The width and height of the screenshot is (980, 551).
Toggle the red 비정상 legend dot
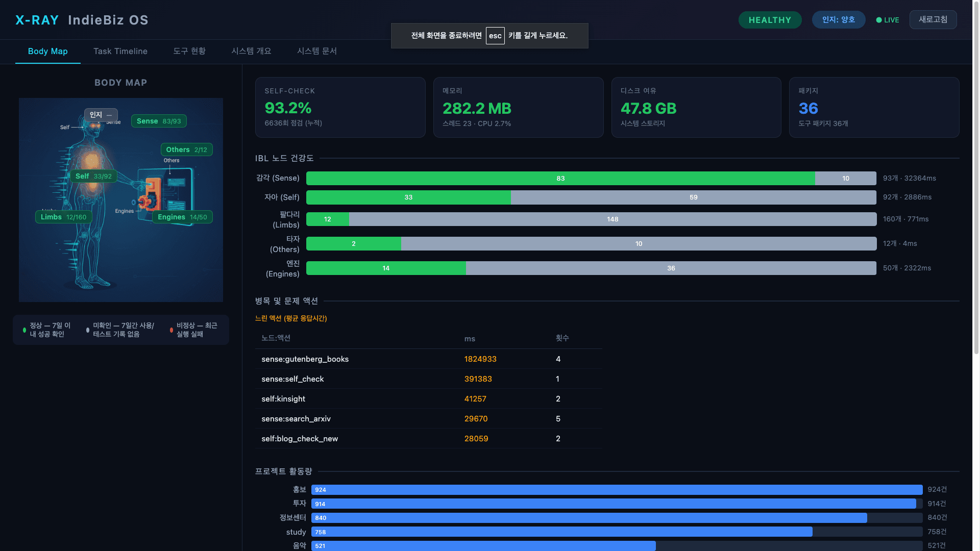(171, 330)
